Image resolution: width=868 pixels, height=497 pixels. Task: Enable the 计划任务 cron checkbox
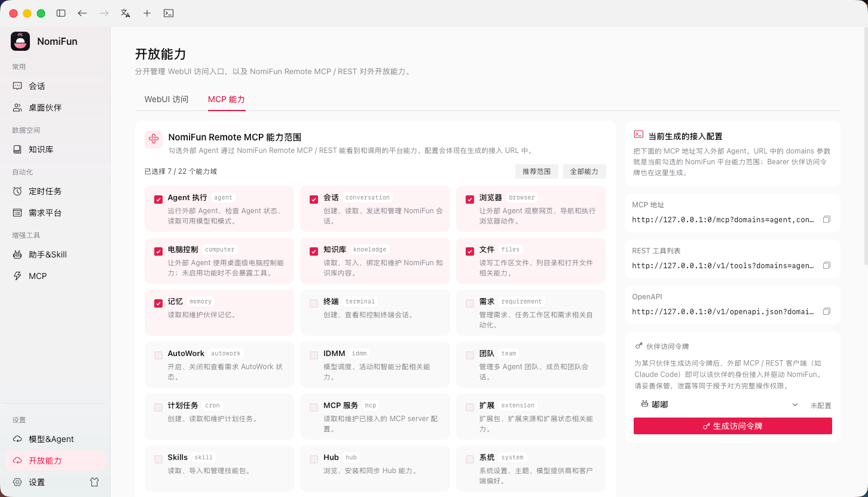pyautogui.click(x=158, y=407)
